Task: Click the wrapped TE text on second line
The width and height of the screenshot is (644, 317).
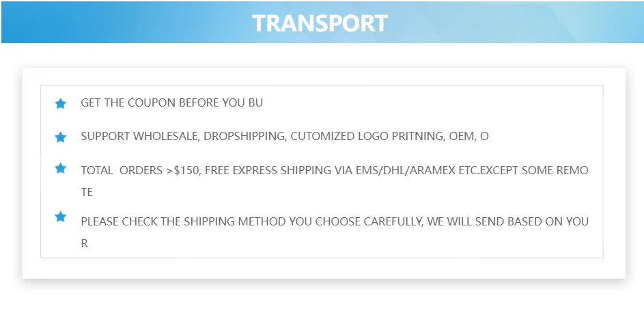Action: point(87,193)
